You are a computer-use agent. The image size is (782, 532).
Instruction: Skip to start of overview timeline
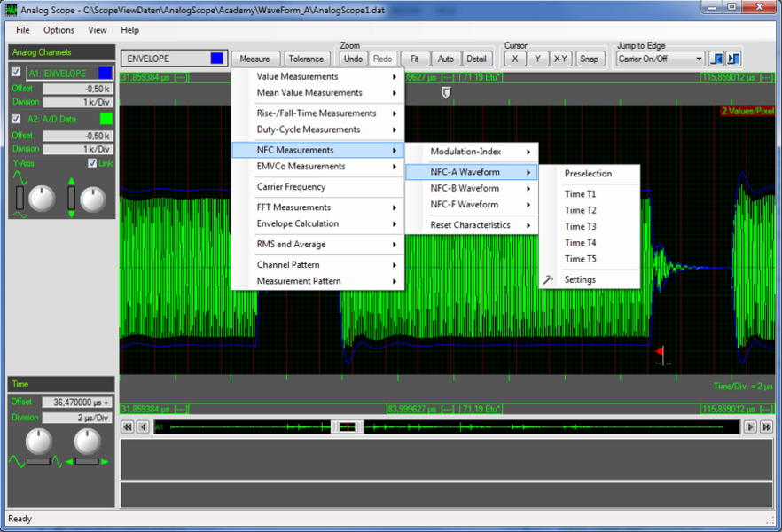coord(128,426)
